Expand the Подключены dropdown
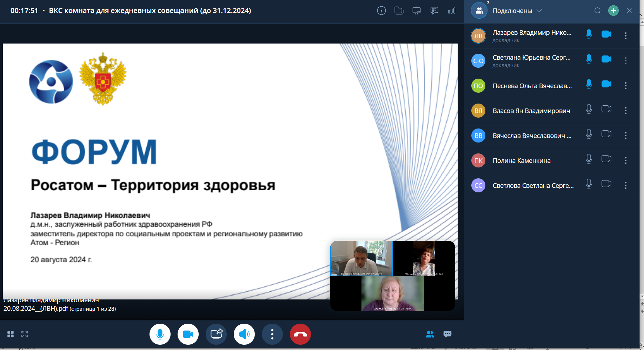 (539, 11)
